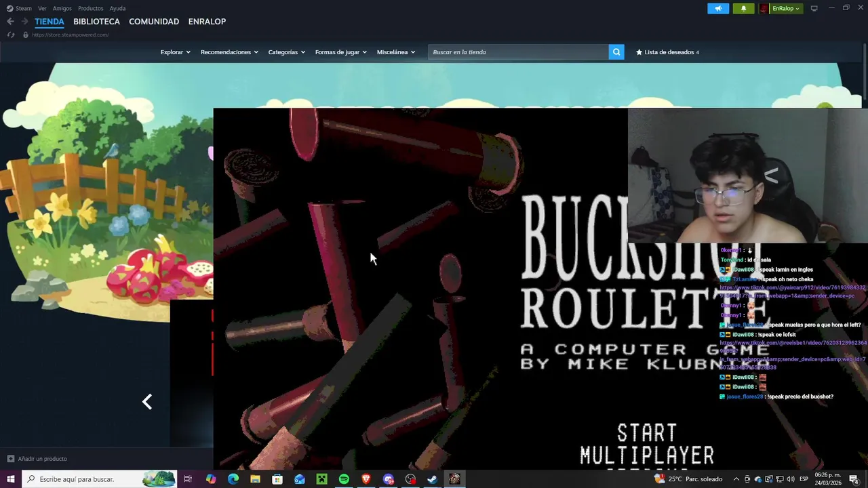Click the padlock icon beside the URL
Image resolution: width=868 pixels, height=488 pixels.
pos(25,35)
